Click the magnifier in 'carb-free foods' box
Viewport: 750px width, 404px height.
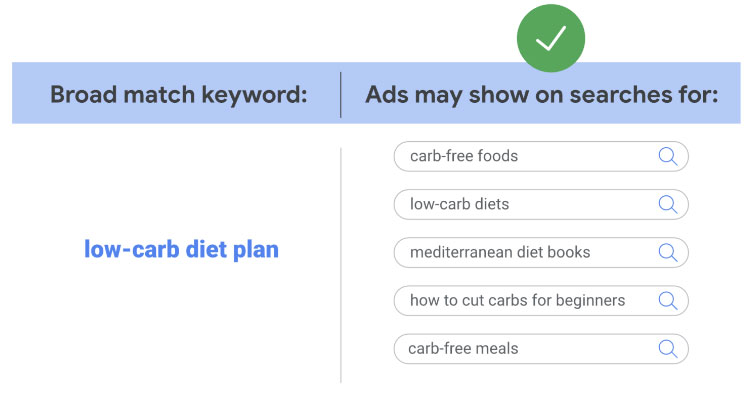coord(668,156)
